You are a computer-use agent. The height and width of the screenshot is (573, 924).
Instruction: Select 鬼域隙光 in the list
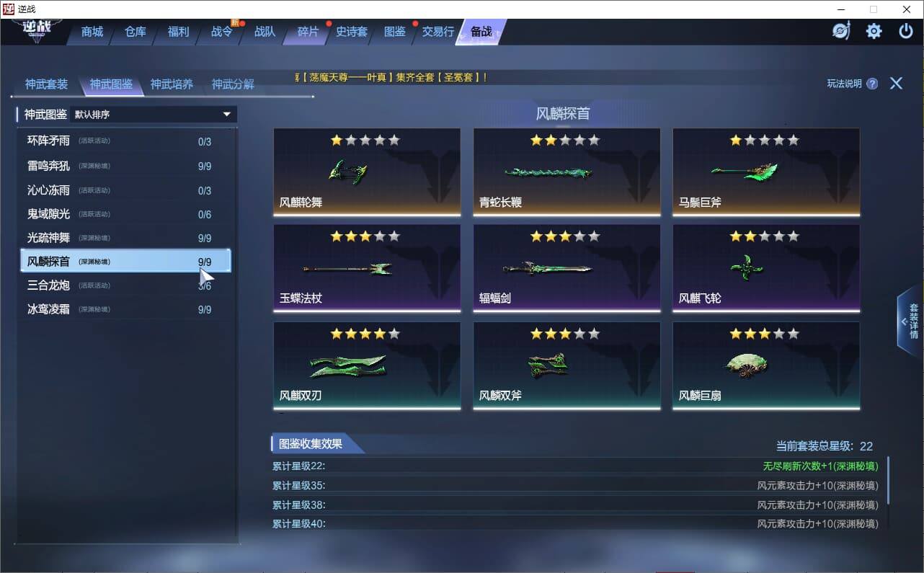[125, 214]
